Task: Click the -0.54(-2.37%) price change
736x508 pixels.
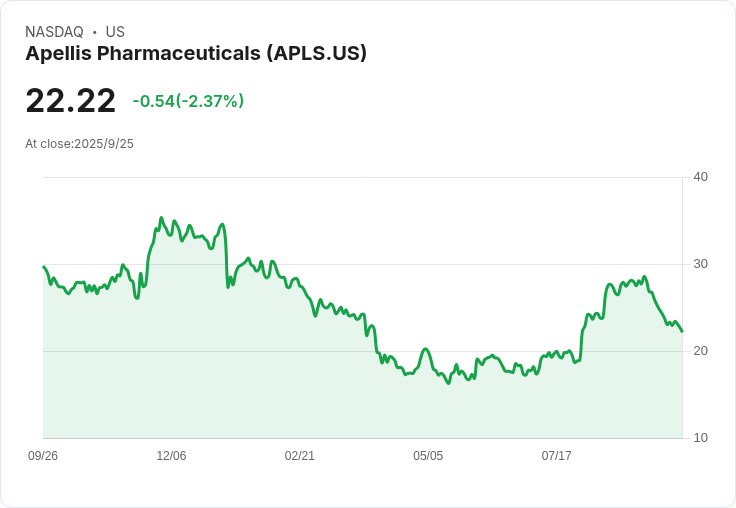Action: pos(188,101)
